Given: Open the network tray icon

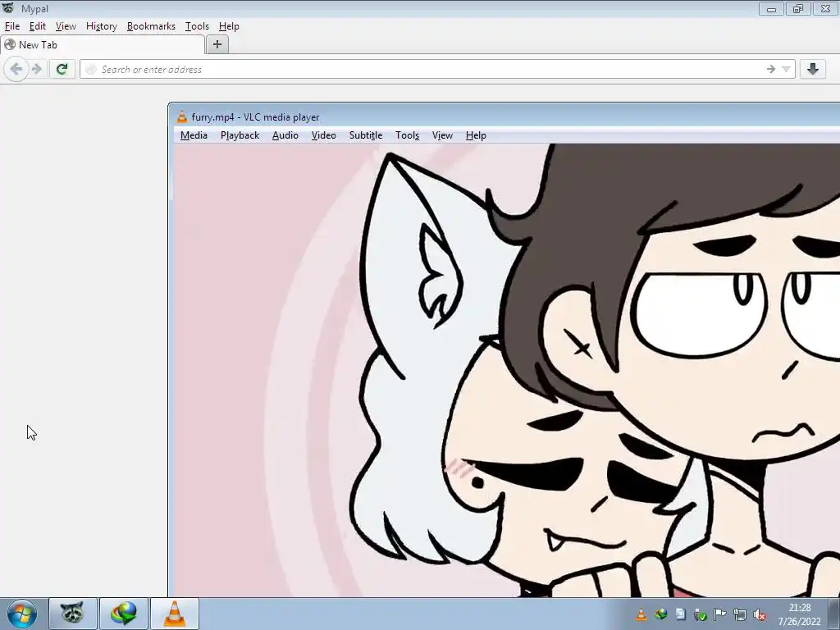Looking at the screenshot, I should pyautogui.click(x=740, y=614).
